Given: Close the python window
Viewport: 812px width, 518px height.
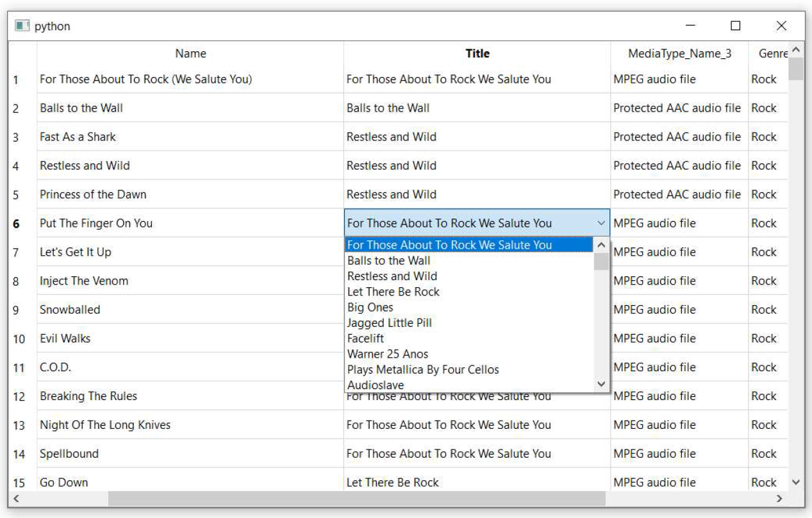Looking at the screenshot, I should 781,26.
